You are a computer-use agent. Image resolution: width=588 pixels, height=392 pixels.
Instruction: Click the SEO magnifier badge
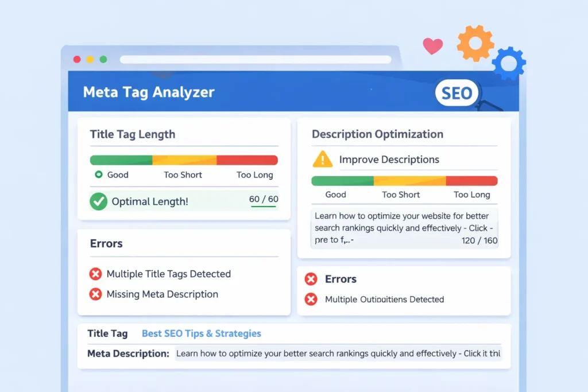pyautogui.click(x=458, y=93)
